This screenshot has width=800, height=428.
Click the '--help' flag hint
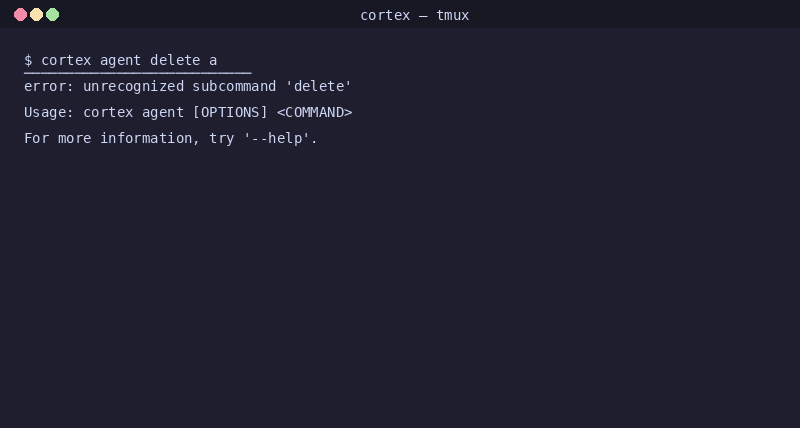(280, 138)
